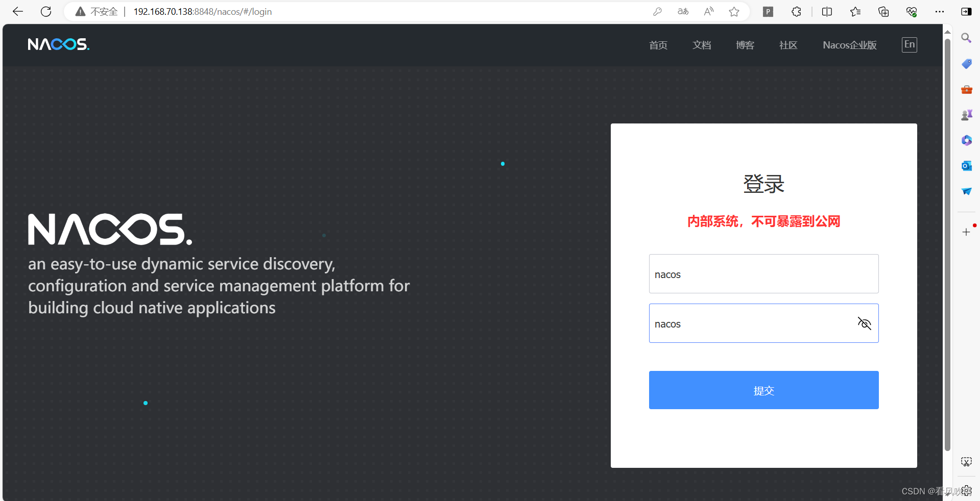Toggle the Edge sidebar panel icon
The width and height of the screenshot is (980, 501).
(966, 12)
